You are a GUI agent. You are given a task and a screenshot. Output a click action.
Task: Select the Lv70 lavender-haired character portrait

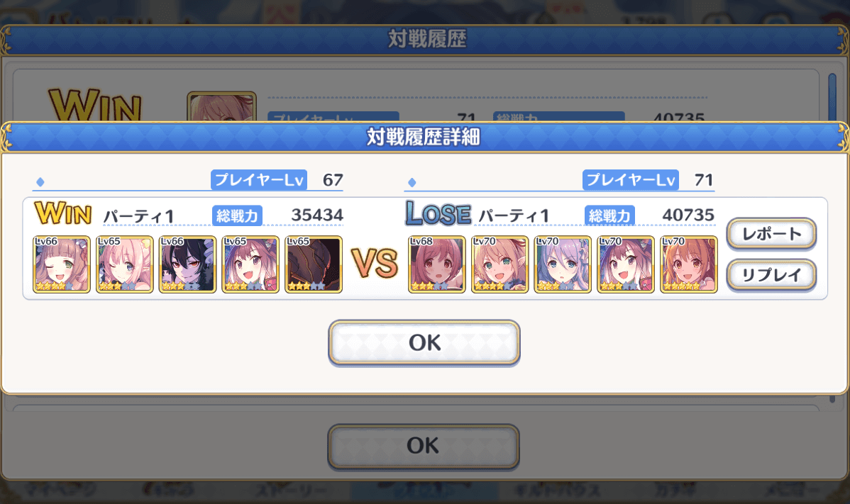[563, 264]
